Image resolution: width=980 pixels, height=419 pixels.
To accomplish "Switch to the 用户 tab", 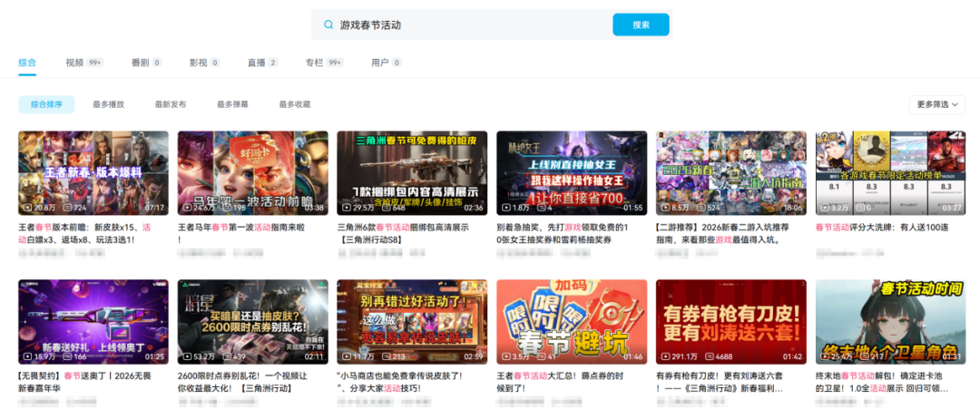I will [x=380, y=63].
